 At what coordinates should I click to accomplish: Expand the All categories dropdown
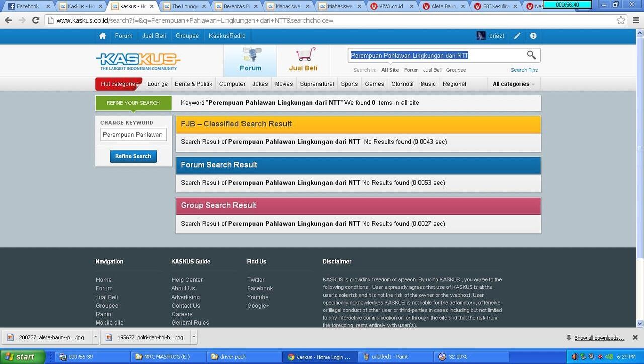pyautogui.click(x=514, y=84)
